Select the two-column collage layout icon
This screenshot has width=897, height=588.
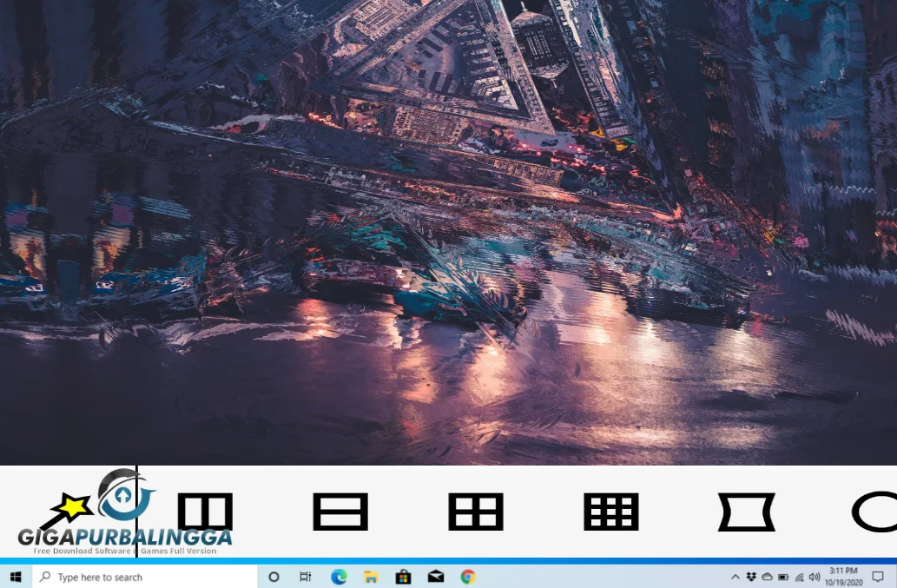pos(205,512)
